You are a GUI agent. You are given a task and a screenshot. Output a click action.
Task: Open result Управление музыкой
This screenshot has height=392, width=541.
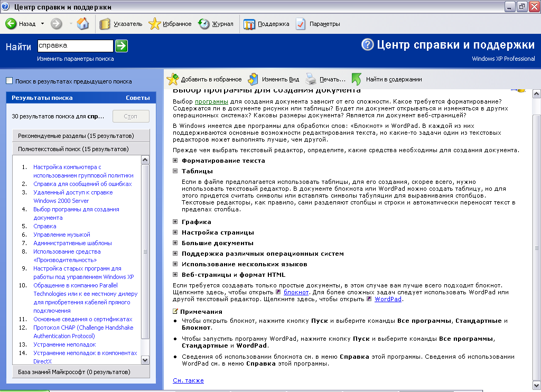click(62, 235)
